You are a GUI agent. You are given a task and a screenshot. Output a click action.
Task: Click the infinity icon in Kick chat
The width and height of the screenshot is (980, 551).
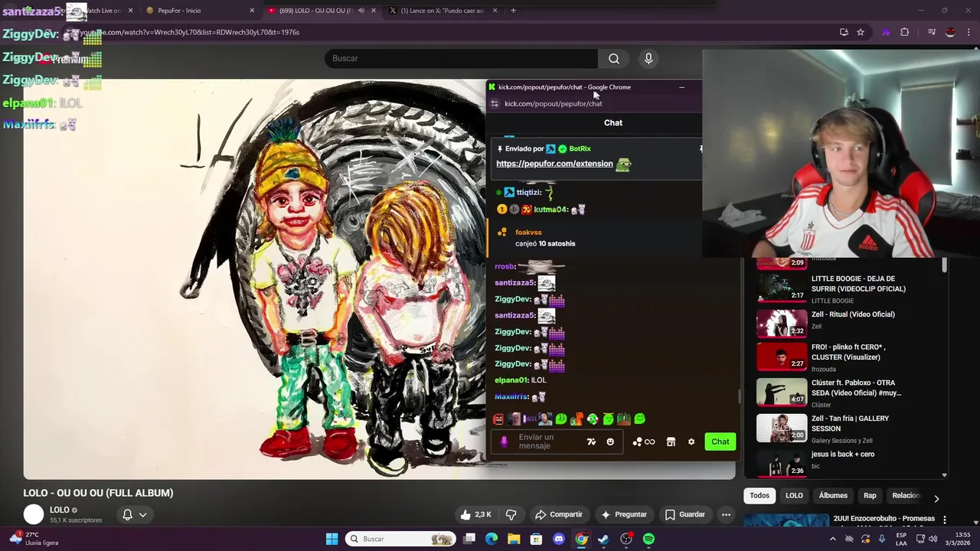tap(649, 442)
